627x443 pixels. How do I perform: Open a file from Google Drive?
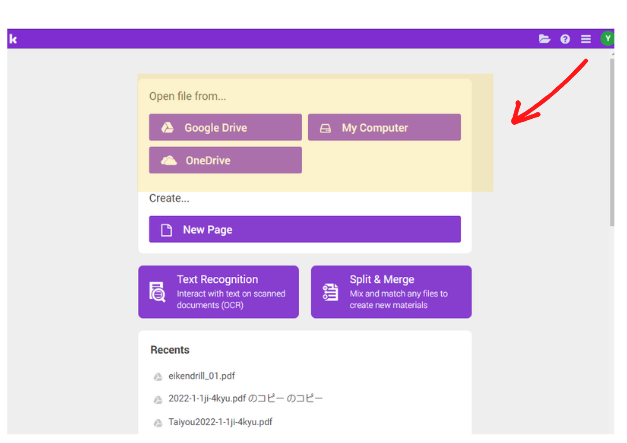[x=225, y=128]
